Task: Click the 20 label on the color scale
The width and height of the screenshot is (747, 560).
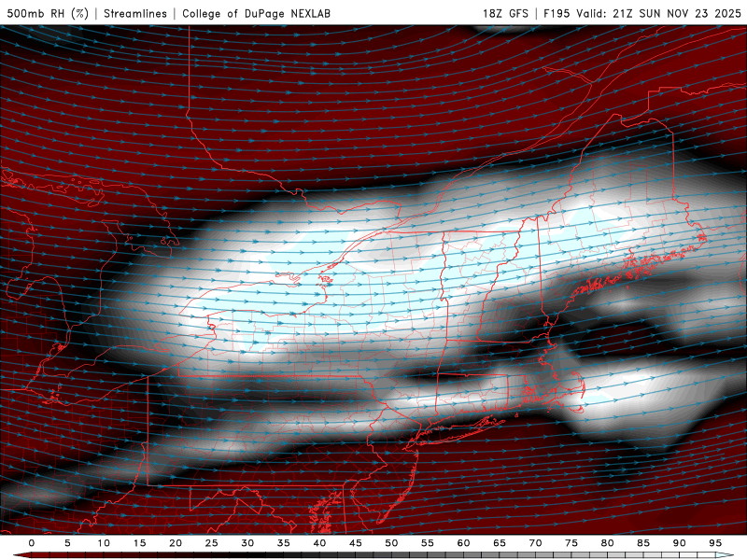Action: [x=176, y=543]
